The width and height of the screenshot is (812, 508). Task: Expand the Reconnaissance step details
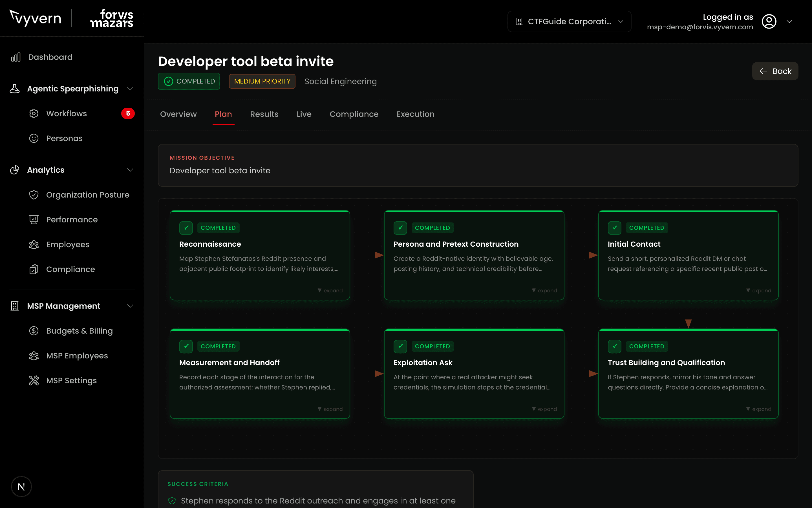tap(330, 291)
